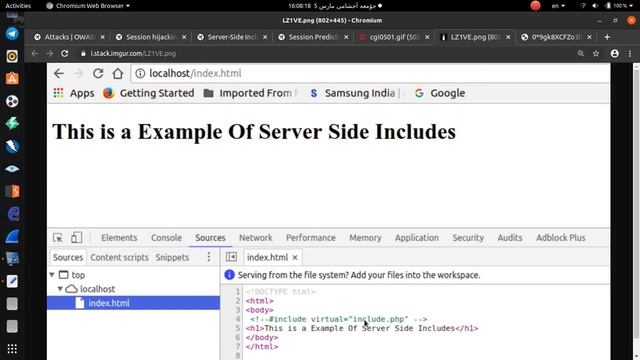This screenshot has height=360, width=640.
Task: Open the Application panel in DevTools
Action: point(417,238)
